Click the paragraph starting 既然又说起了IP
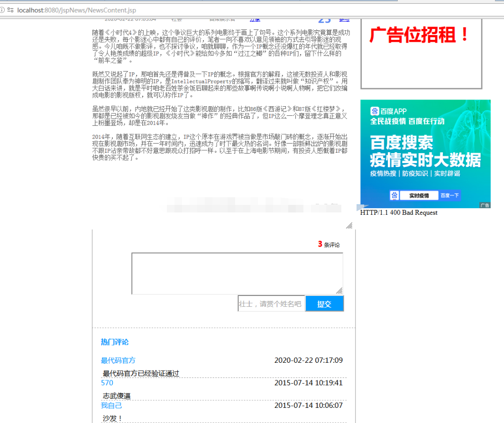 (x=220, y=84)
